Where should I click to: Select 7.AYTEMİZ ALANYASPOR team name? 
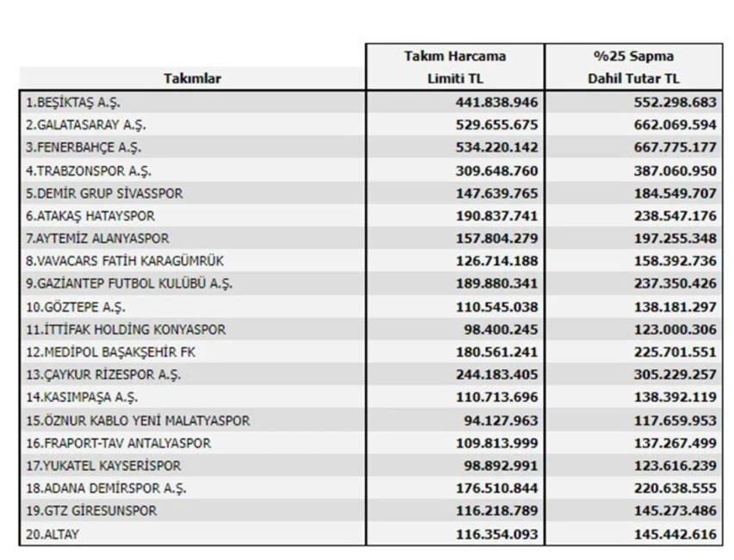[x=97, y=239]
